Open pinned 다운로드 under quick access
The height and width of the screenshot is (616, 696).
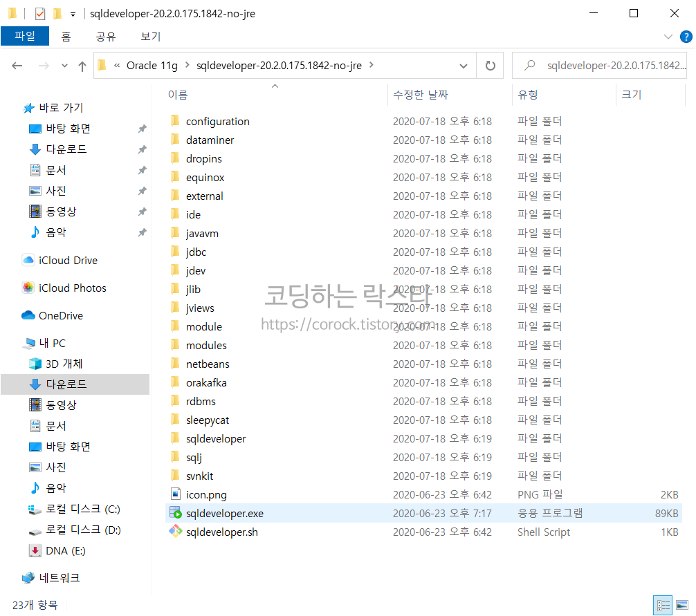point(66,149)
